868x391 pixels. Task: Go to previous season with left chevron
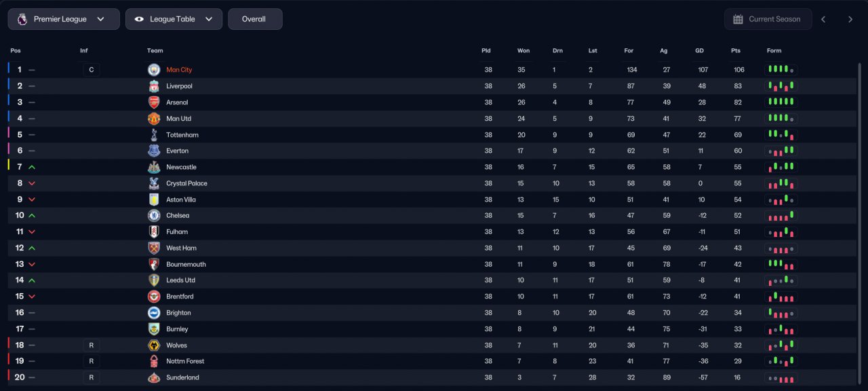[823, 19]
